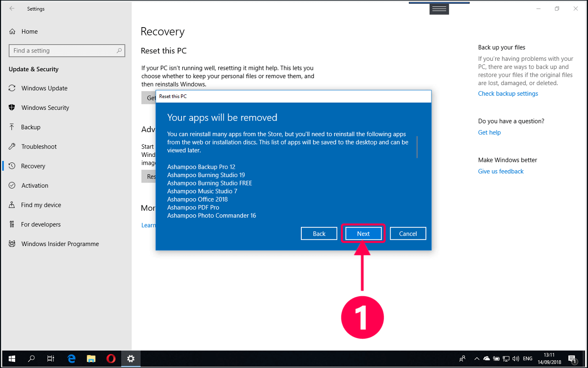
Task: Select Ashampoo Backup Pro 12 text
Action: [201, 167]
